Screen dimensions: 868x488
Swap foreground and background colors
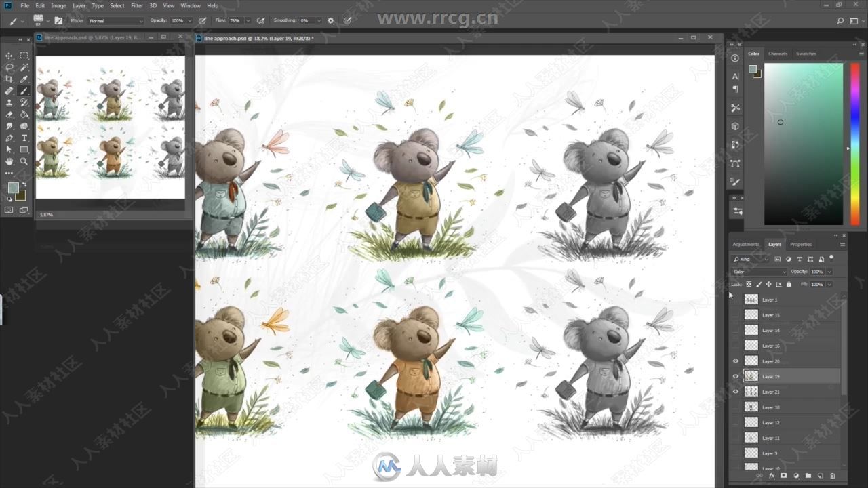[x=24, y=184]
